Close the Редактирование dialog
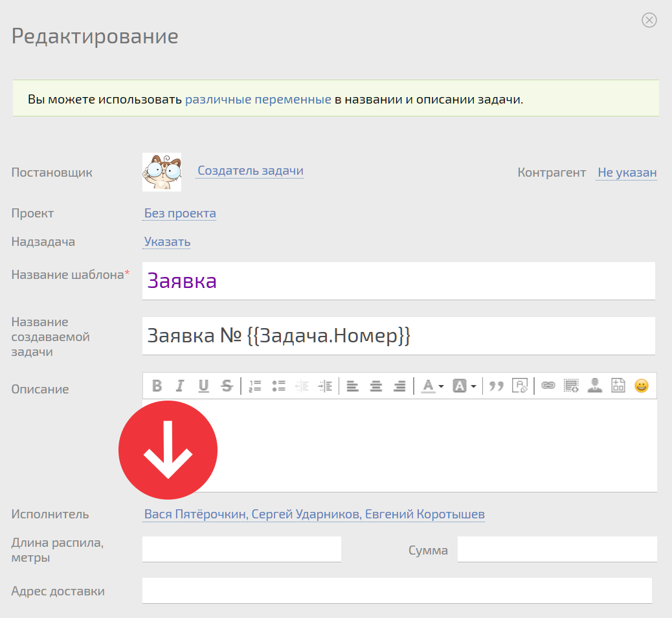Image resolution: width=672 pixels, height=618 pixels. [x=649, y=20]
